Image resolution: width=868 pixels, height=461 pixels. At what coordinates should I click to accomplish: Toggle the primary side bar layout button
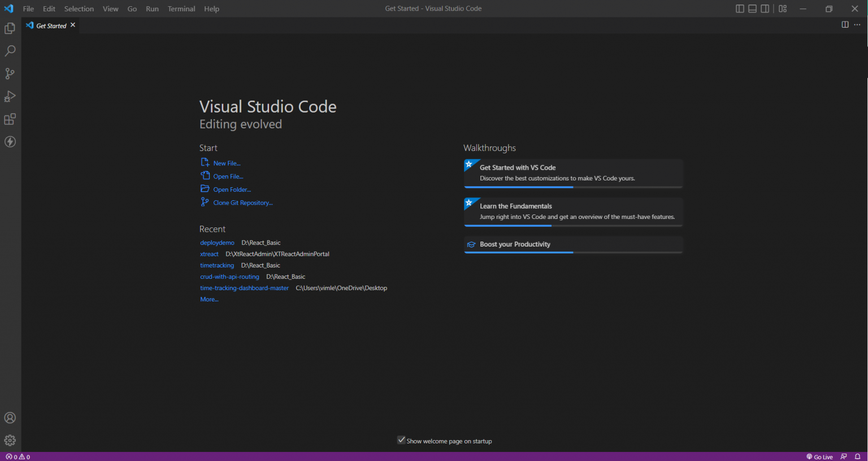pos(740,8)
